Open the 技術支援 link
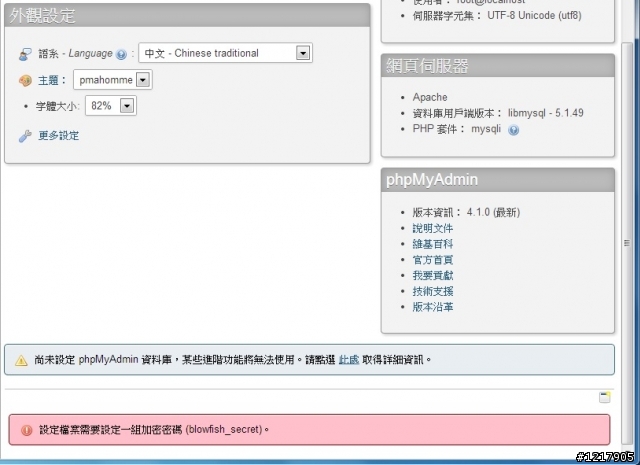This screenshot has width=640, height=465. point(433,291)
